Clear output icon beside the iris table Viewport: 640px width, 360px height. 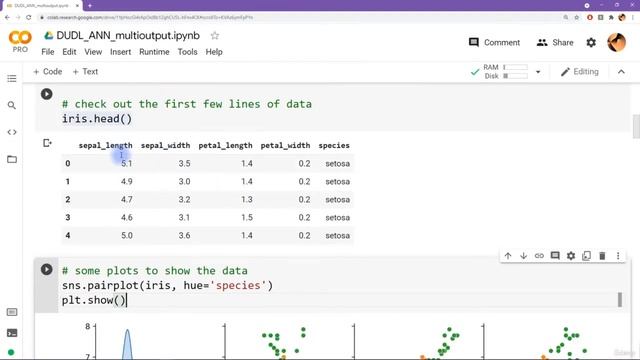tap(47, 143)
